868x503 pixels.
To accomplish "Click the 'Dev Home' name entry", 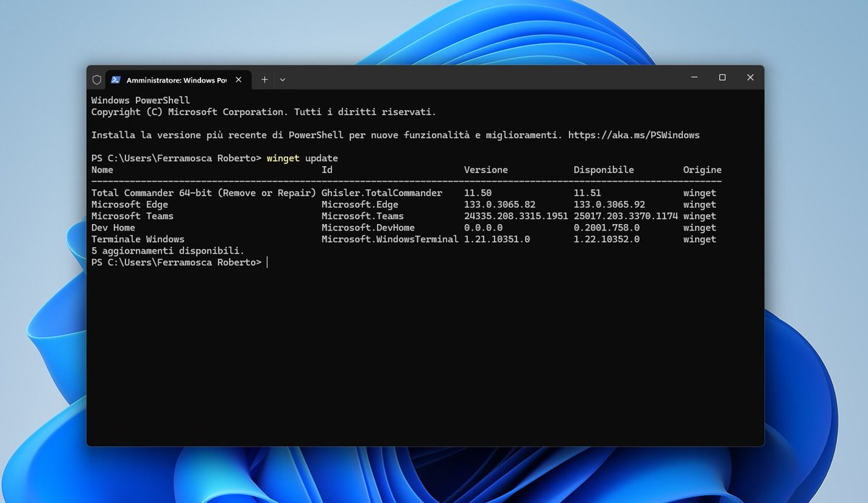I will (x=113, y=228).
